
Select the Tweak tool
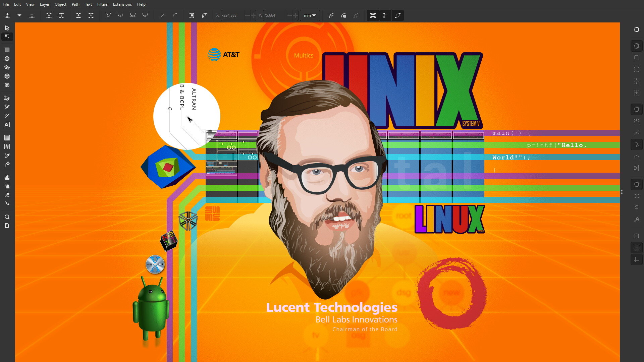(x=7, y=177)
